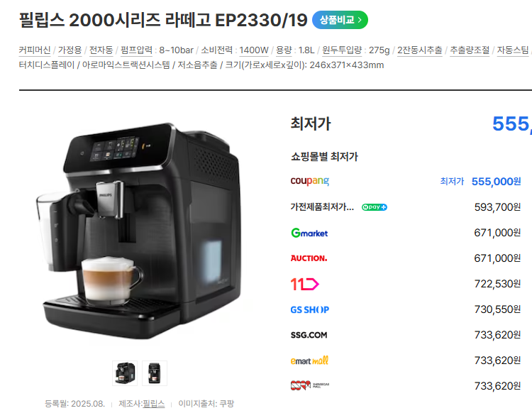Open the 펌프압력 spec link
This screenshot has width=532, height=418.
[136, 50]
